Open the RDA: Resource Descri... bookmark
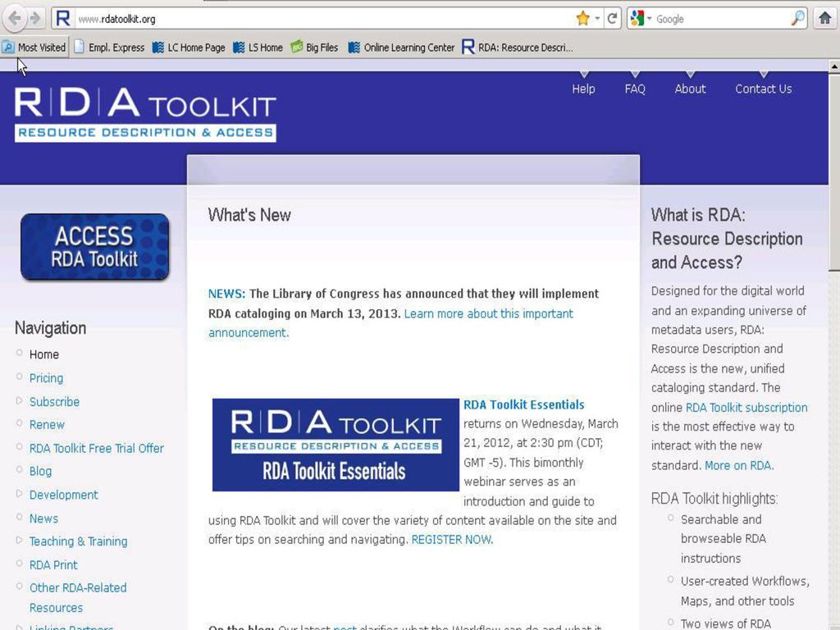The height and width of the screenshot is (630, 840). click(x=518, y=47)
